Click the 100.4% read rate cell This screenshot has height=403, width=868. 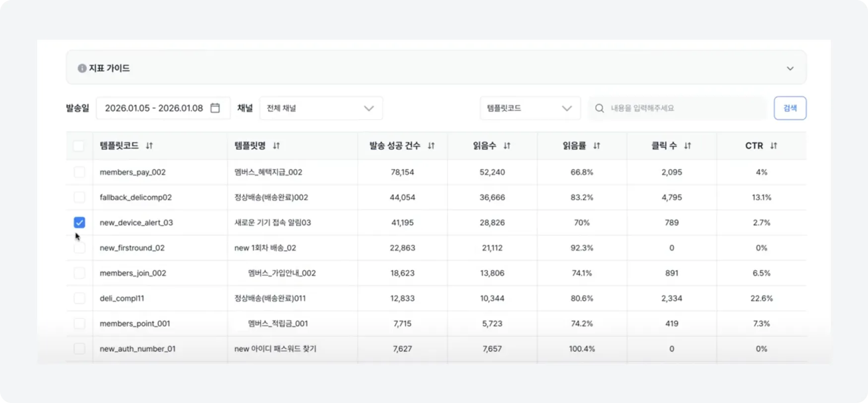[x=582, y=349]
